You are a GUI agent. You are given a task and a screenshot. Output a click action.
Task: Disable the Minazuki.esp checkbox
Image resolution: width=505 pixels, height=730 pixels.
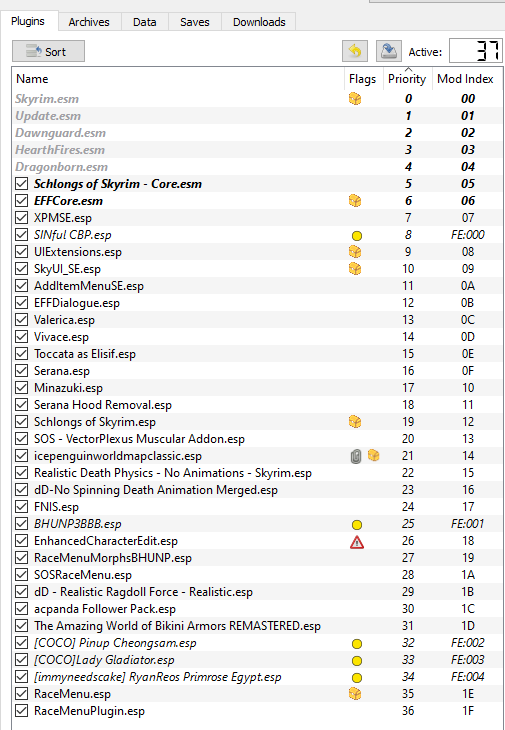point(21,388)
